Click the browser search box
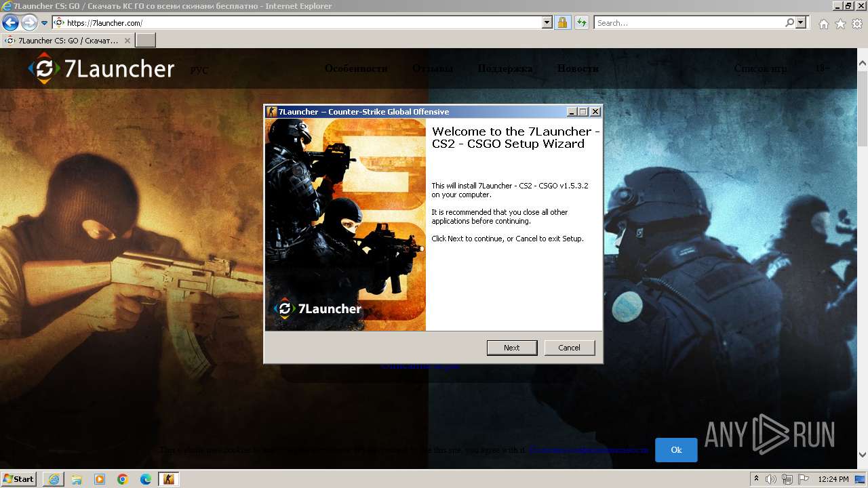This screenshot has width=868, height=488. pos(689,22)
